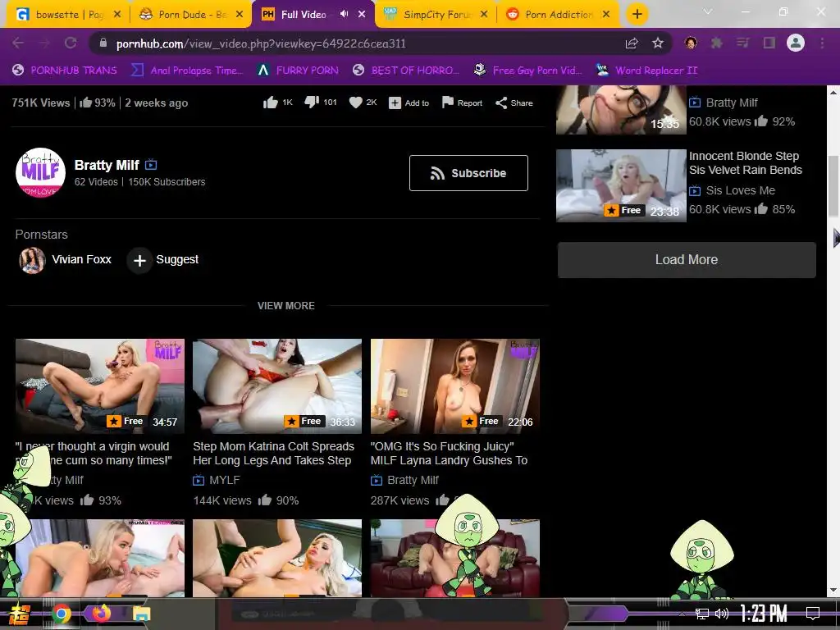Viewport: 840px width, 630px height.
Task: Open the Vivian Foxx profile
Action: (66, 260)
